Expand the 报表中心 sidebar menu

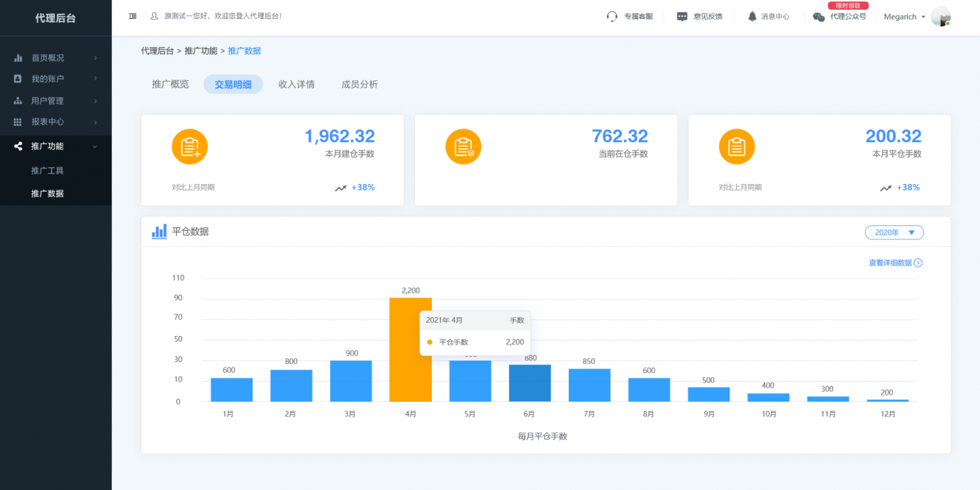point(56,122)
